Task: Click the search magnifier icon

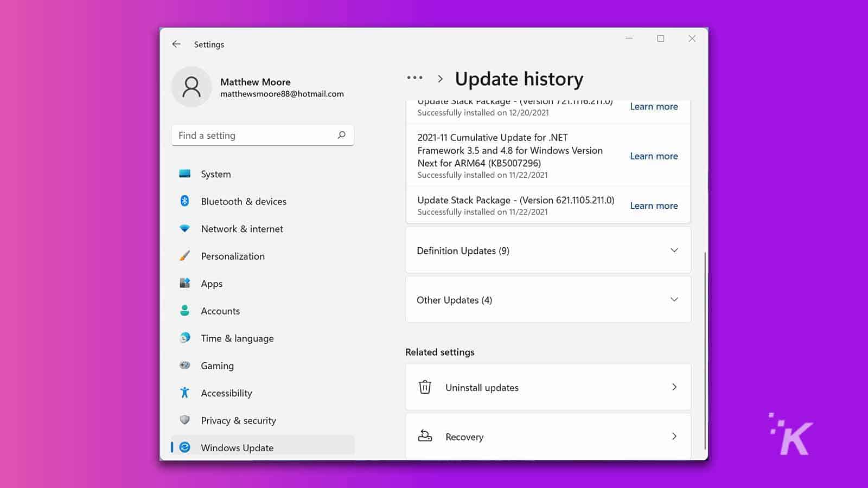Action: point(341,135)
